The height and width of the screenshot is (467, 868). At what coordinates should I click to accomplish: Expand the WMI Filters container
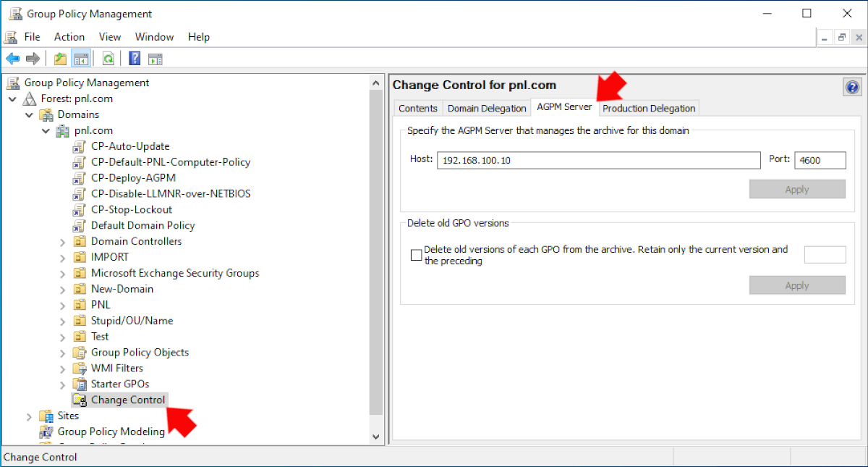pos(62,369)
